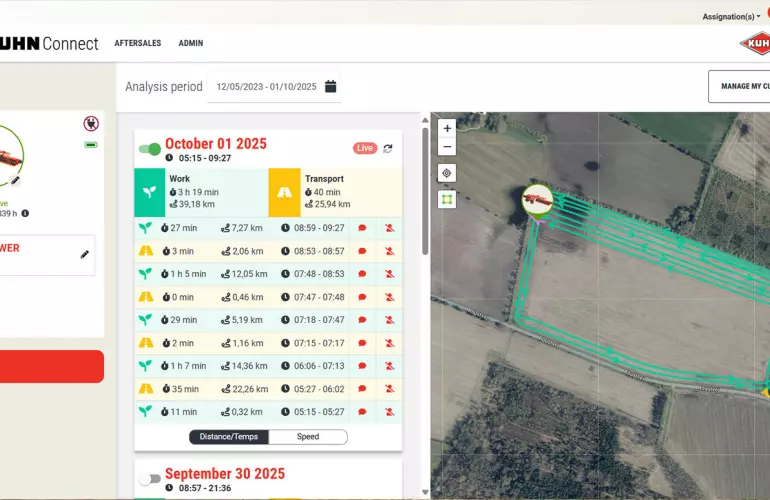Screen dimensions: 770x500
Task: Select the Distance/Temps view option
Action: point(228,437)
